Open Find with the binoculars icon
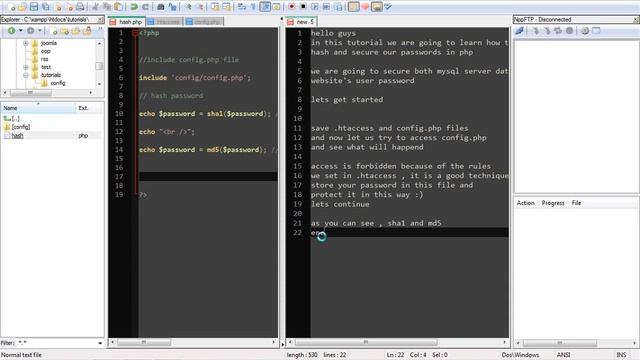640x360 pixels. tap(160, 7)
